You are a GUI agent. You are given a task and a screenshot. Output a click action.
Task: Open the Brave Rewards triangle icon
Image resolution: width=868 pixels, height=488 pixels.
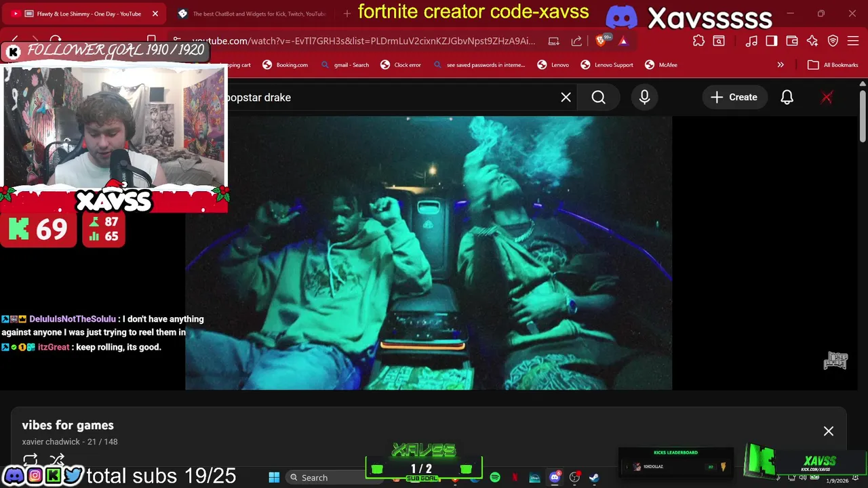[x=623, y=41]
